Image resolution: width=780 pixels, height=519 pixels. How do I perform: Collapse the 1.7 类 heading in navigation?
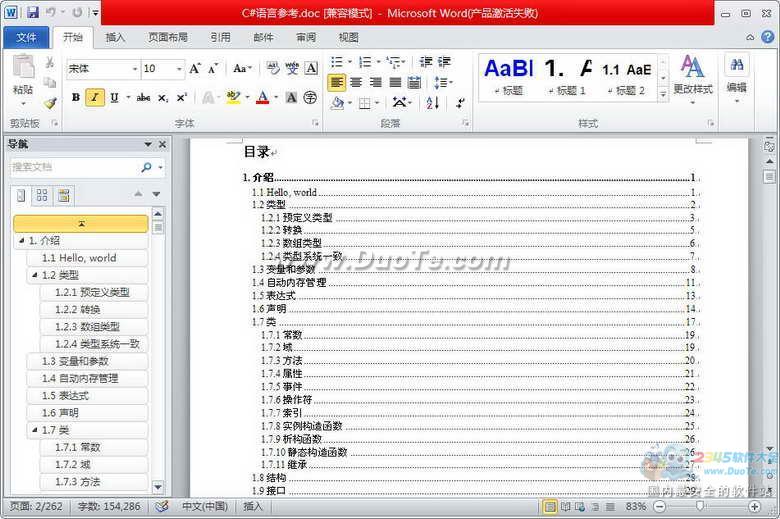click(x=34, y=429)
